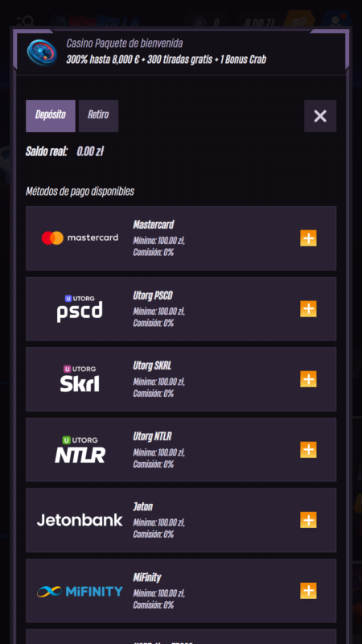Click the Utorg Skrl logo
Viewport: 362px width, 644px height.
[80, 378]
